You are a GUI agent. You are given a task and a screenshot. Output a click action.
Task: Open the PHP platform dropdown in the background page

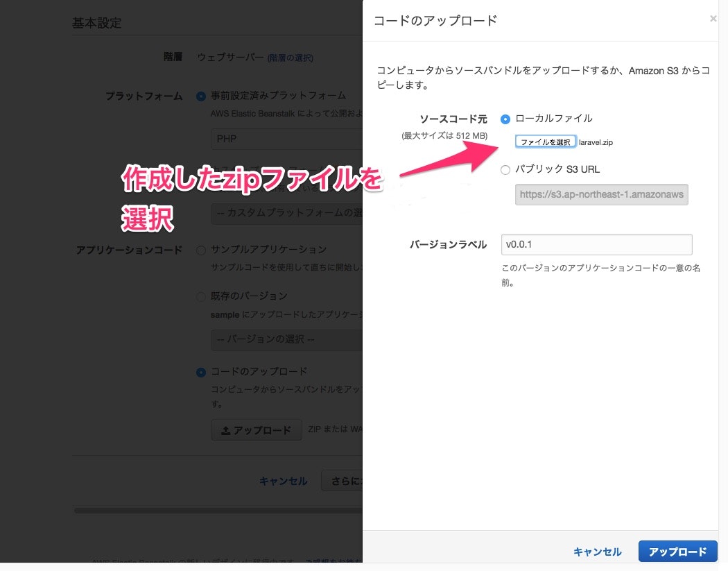pyautogui.click(x=286, y=139)
